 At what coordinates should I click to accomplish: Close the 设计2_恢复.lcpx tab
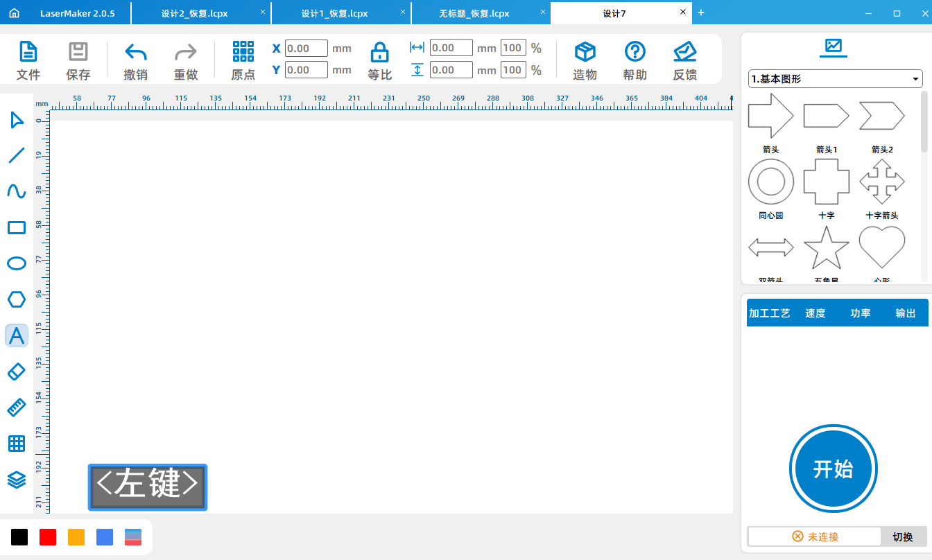tap(262, 12)
